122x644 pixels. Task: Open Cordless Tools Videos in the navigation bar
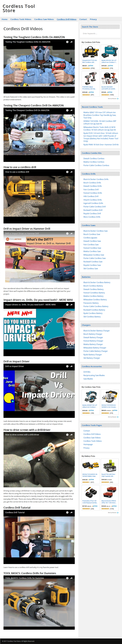click(x=21, y=19)
